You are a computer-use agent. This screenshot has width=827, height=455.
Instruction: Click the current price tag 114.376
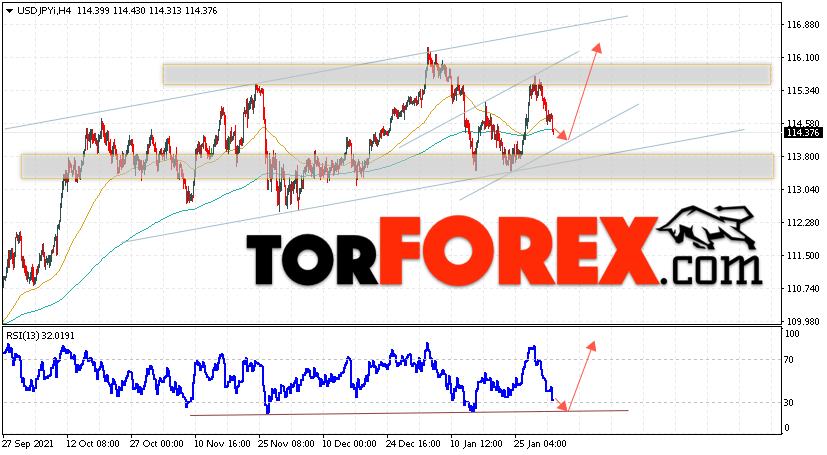click(802, 133)
